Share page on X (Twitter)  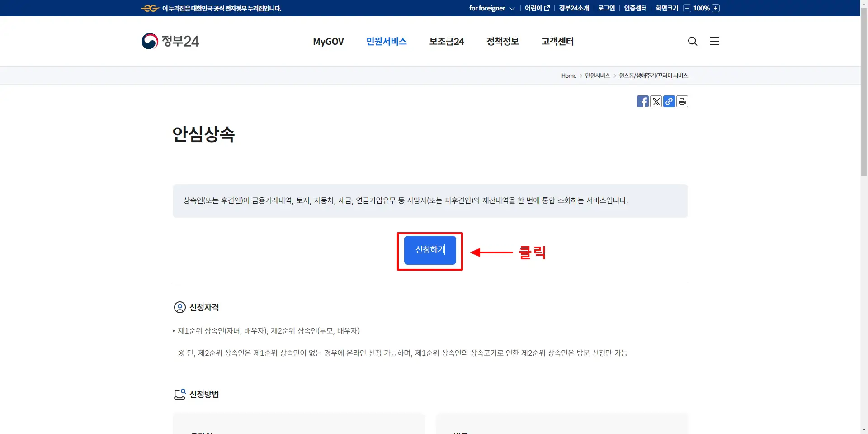656,101
